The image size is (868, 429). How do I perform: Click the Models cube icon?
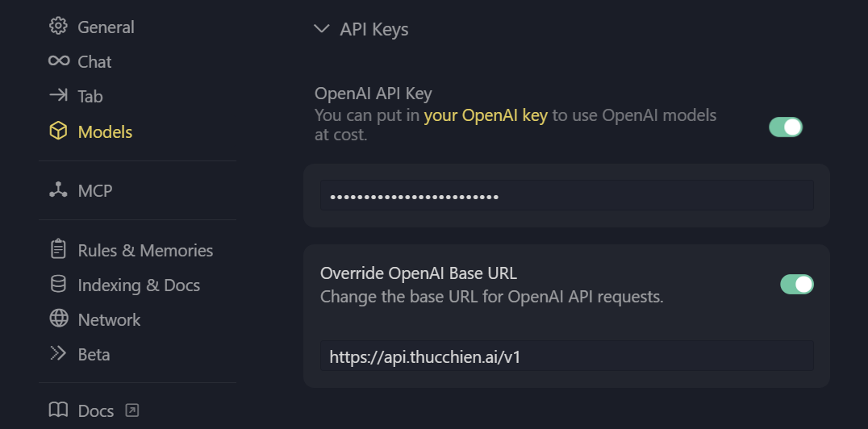pyautogui.click(x=58, y=131)
